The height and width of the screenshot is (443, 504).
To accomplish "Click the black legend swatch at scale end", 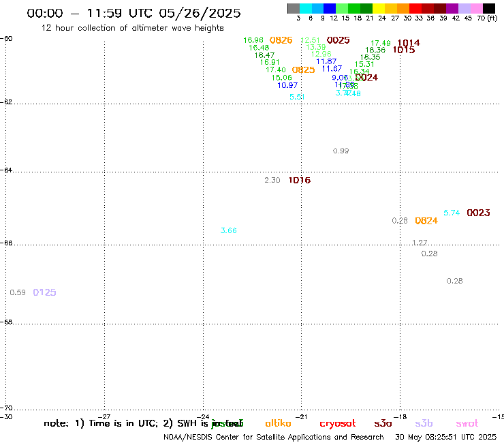I will 488,8.
